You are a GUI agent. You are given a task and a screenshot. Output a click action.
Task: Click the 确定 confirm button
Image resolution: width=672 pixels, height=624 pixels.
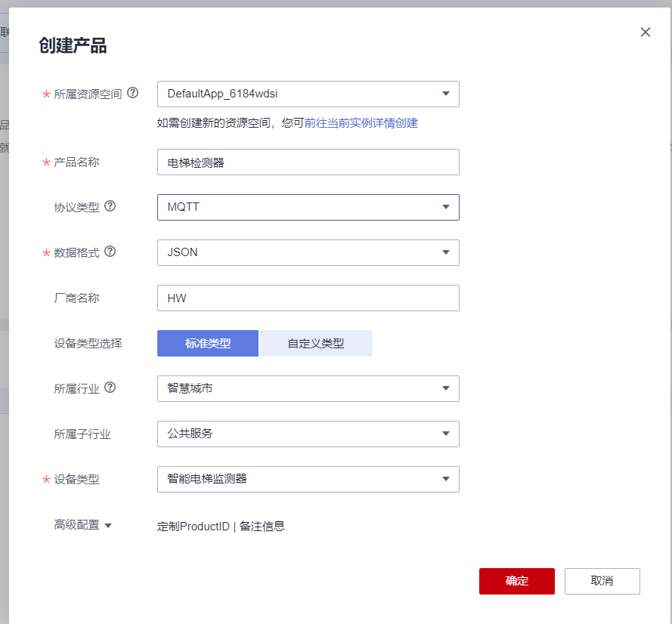517,581
